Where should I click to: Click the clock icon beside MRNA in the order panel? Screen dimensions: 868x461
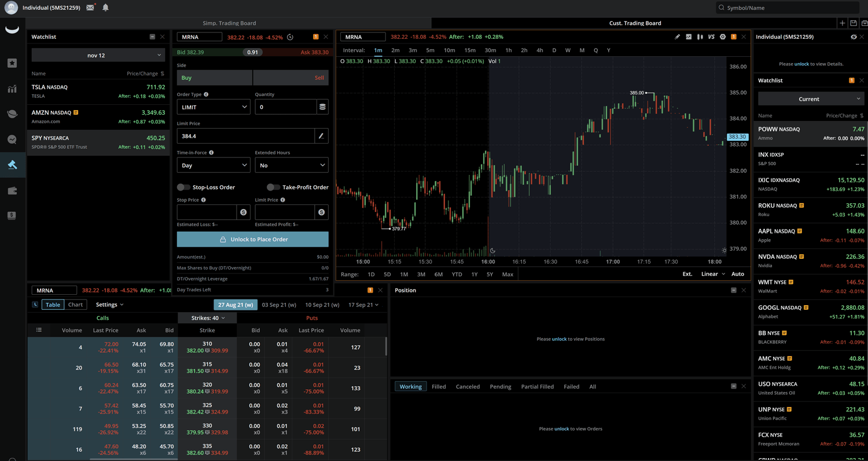point(290,37)
